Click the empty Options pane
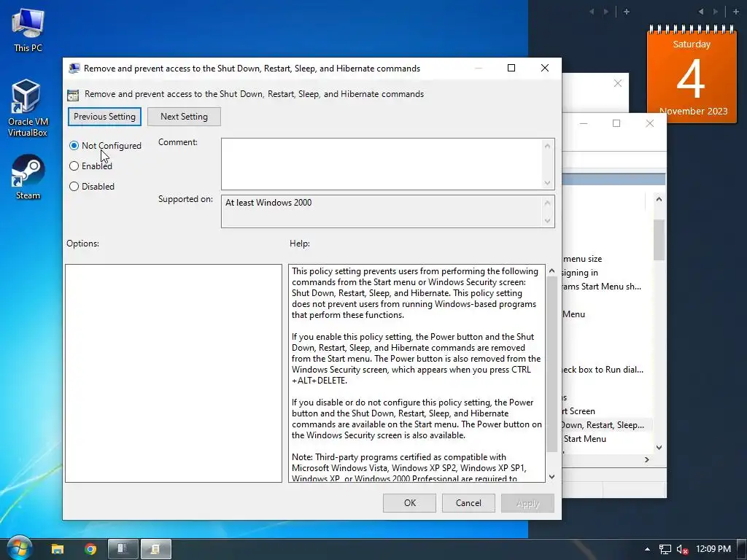 (174, 373)
